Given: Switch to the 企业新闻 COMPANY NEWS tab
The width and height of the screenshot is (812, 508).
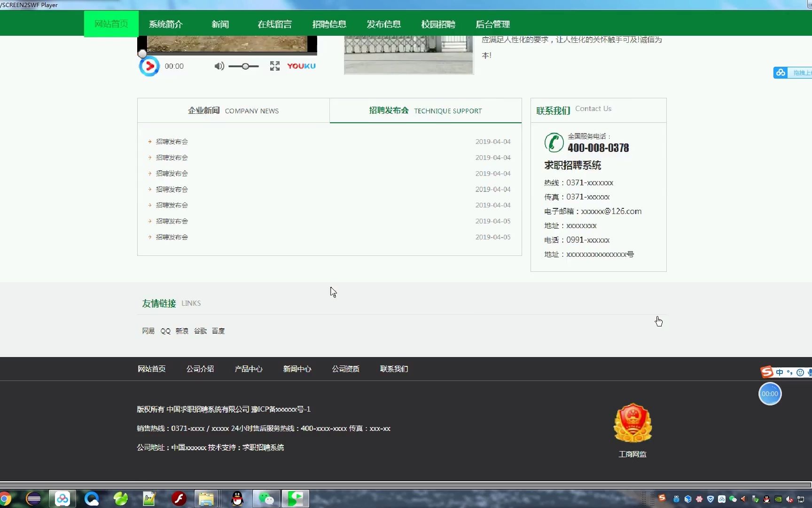Looking at the screenshot, I should [233, 111].
